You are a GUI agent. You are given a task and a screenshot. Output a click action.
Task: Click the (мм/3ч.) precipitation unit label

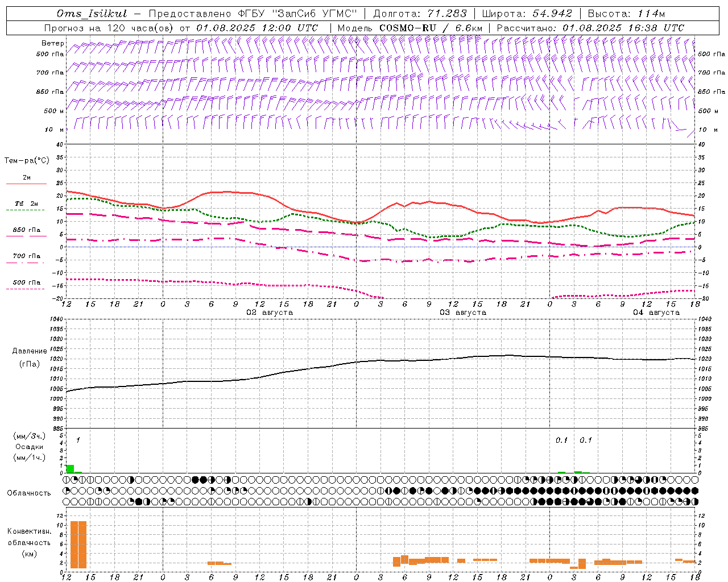click(x=28, y=436)
